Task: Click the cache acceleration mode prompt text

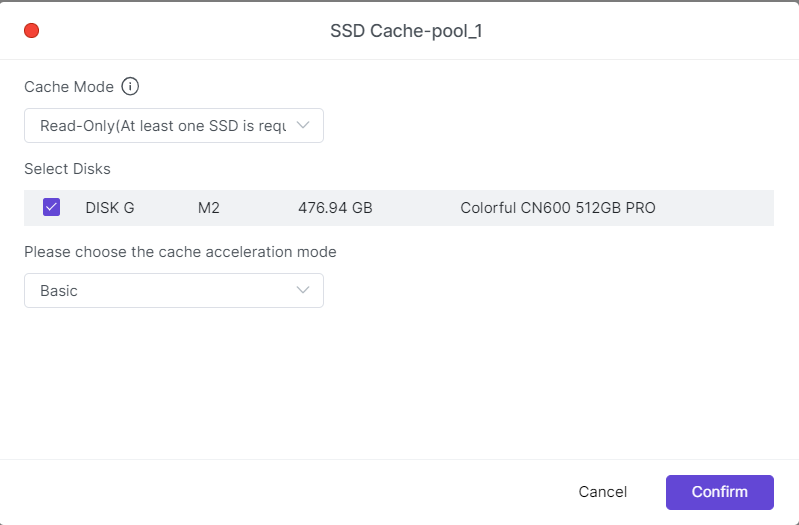Action: 180,252
